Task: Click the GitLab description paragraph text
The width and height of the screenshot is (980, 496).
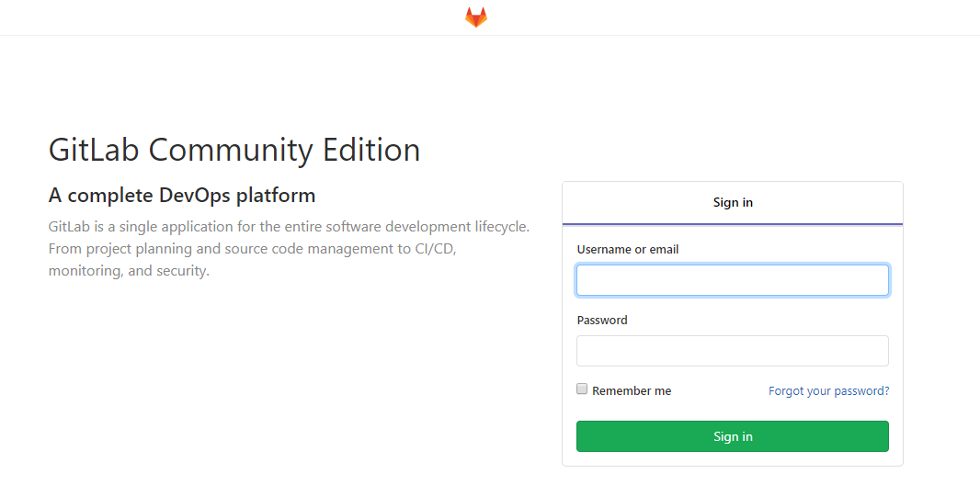Action: (289, 249)
